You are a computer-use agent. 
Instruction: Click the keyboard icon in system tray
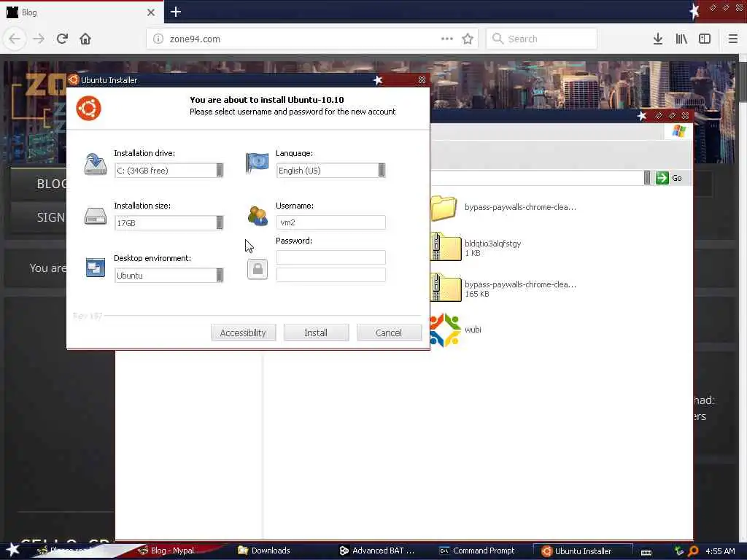pos(646,552)
